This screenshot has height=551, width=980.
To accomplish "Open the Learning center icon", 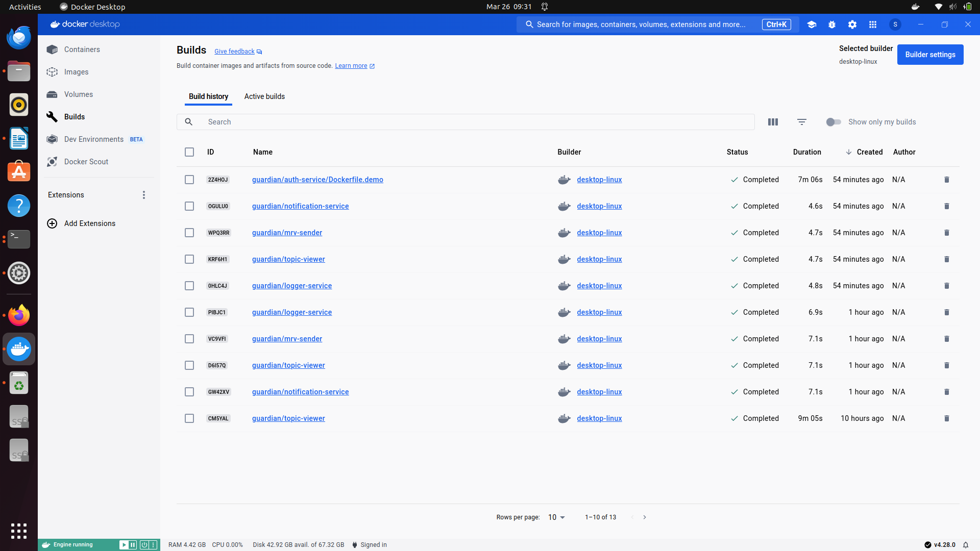I will point(812,24).
